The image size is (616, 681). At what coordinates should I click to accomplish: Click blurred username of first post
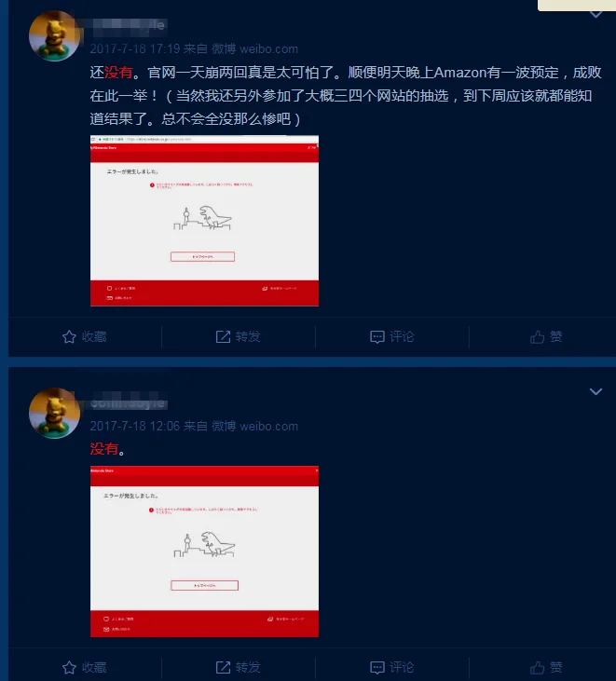pyautogui.click(x=129, y=26)
